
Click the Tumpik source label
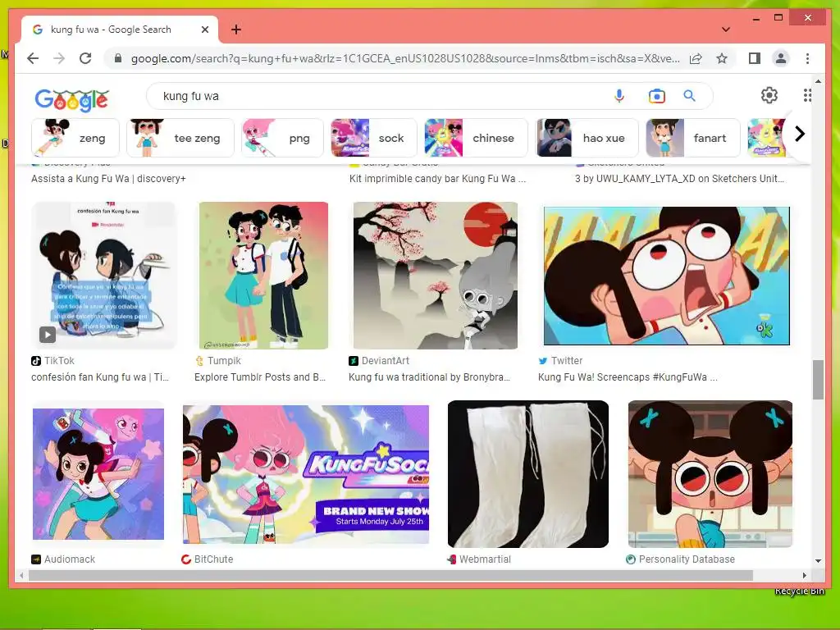click(224, 361)
